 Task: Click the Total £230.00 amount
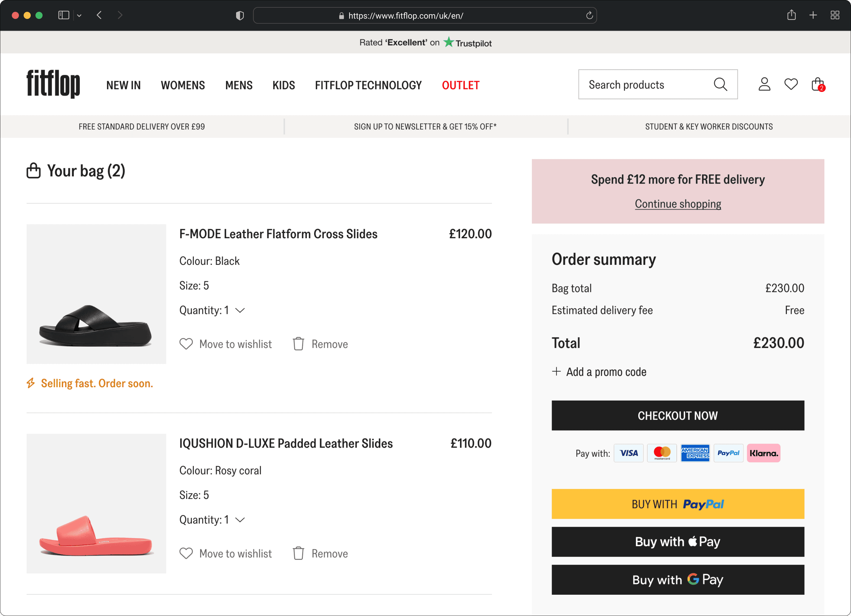coord(779,343)
